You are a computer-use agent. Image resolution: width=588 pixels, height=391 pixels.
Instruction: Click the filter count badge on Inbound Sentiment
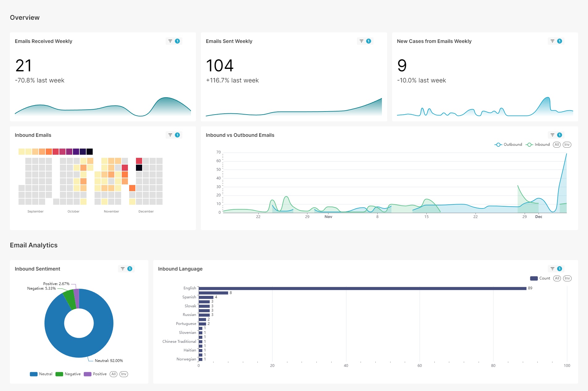pyautogui.click(x=129, y=268)
